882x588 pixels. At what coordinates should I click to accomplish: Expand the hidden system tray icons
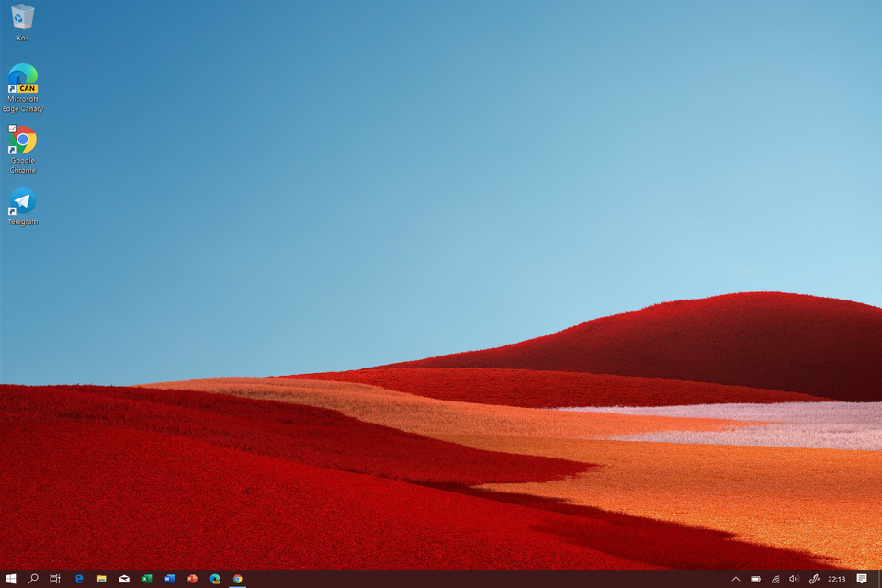coord(736,579)
